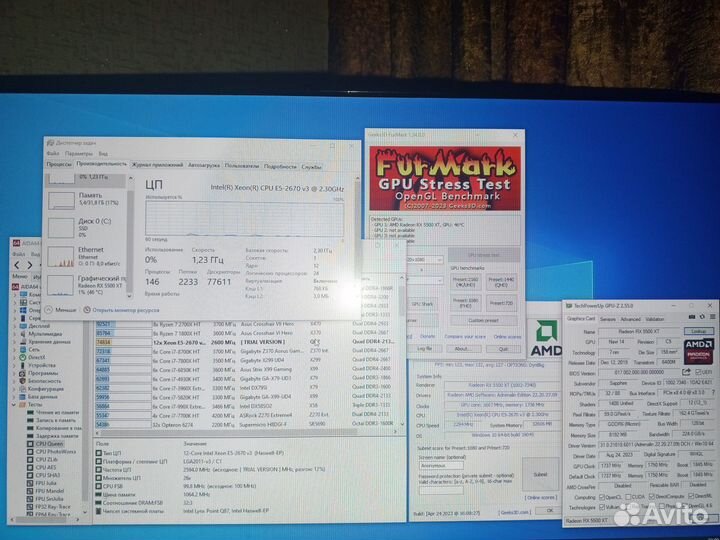The width and height of the screenshot is (720, 540).
Task: Select CPU PhotoWorxx benchmark
Action: pyautogui.click(x=56, y=451)
